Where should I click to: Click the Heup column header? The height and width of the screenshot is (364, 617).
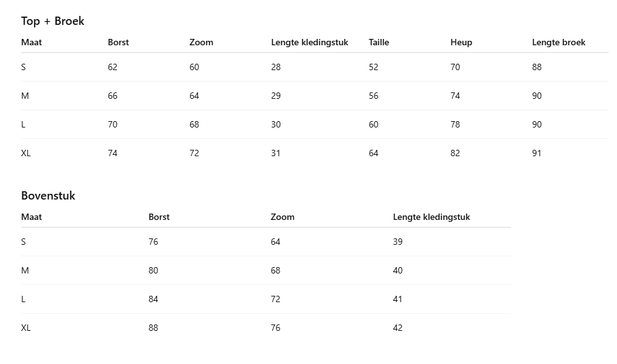pos(461,42)
